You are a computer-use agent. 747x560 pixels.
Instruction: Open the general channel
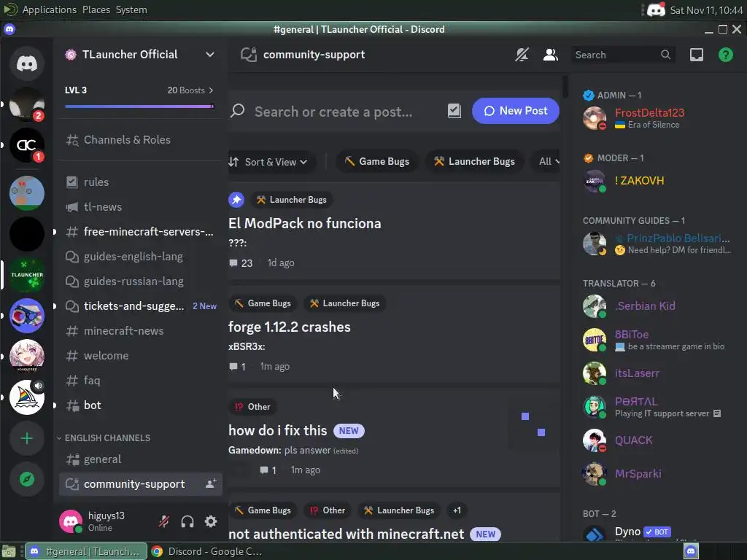tap(140, 459)
